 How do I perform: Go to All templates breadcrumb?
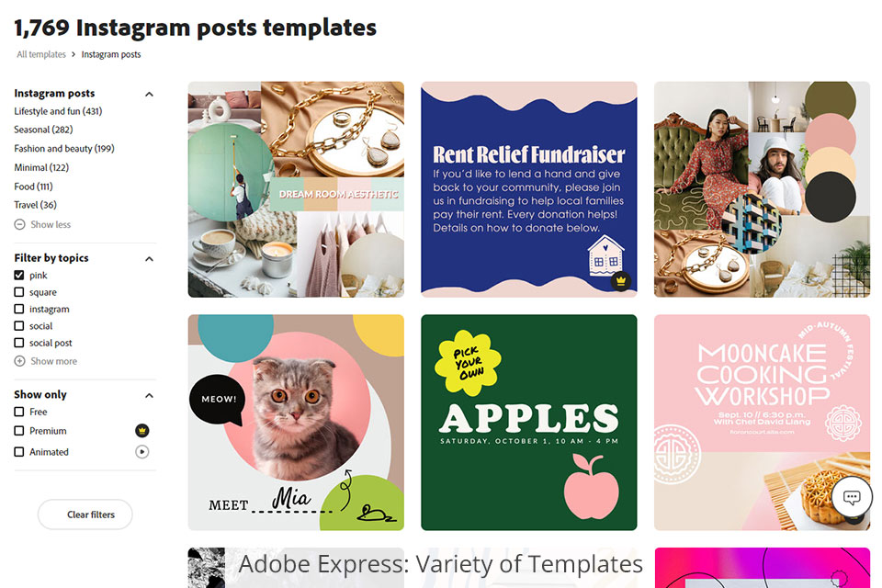pos(41,54)
